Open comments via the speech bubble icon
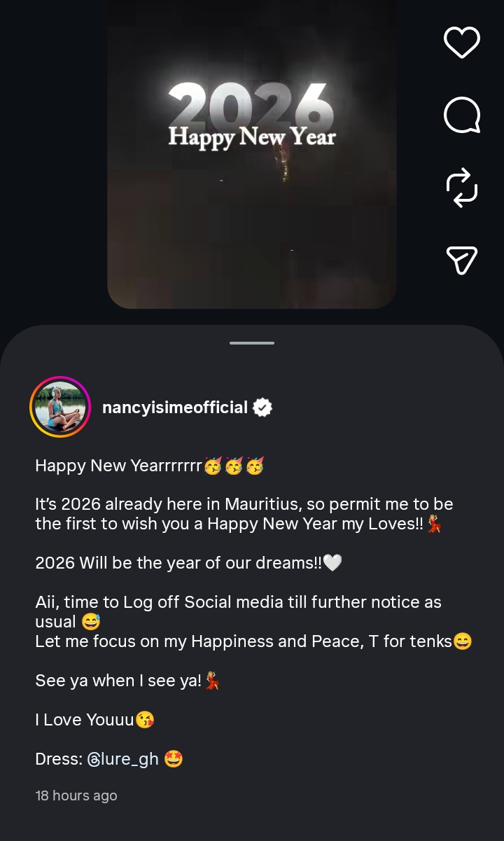504x841 pixels. click(462, 116)
